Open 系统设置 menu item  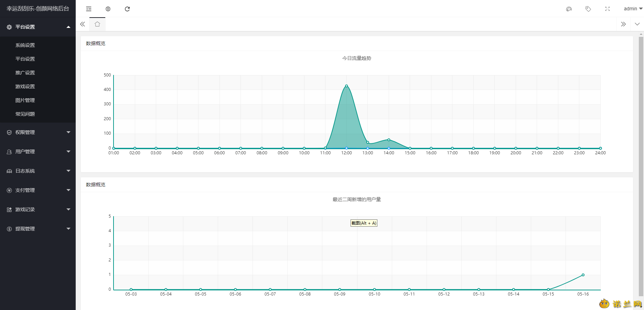pos(38,45)
